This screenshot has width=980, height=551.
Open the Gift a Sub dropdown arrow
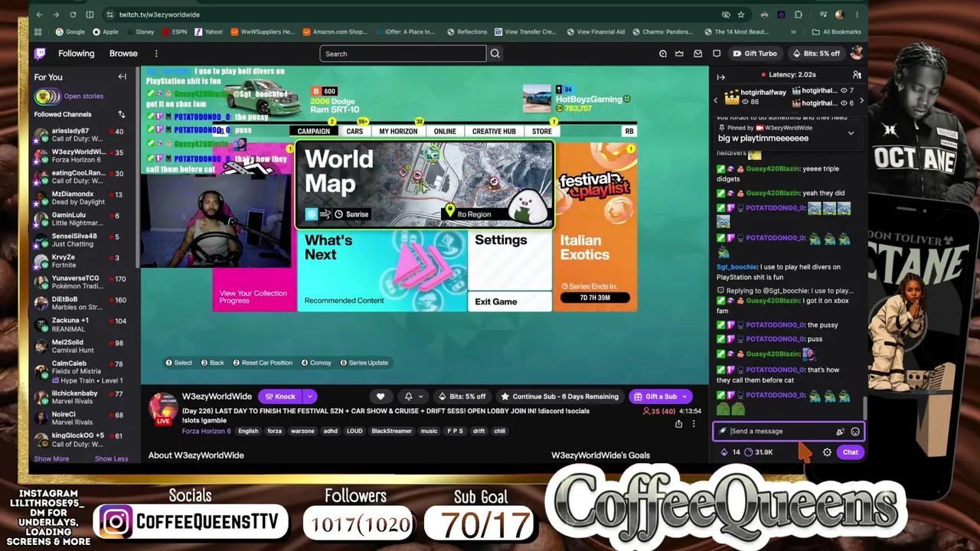tap(685, 396)
